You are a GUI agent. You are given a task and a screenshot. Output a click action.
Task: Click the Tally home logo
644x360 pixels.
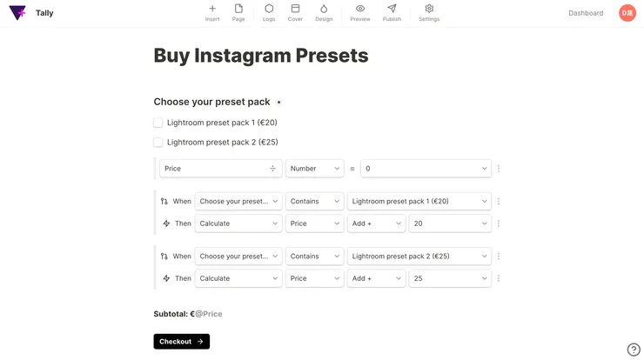[x=17, y=13]
